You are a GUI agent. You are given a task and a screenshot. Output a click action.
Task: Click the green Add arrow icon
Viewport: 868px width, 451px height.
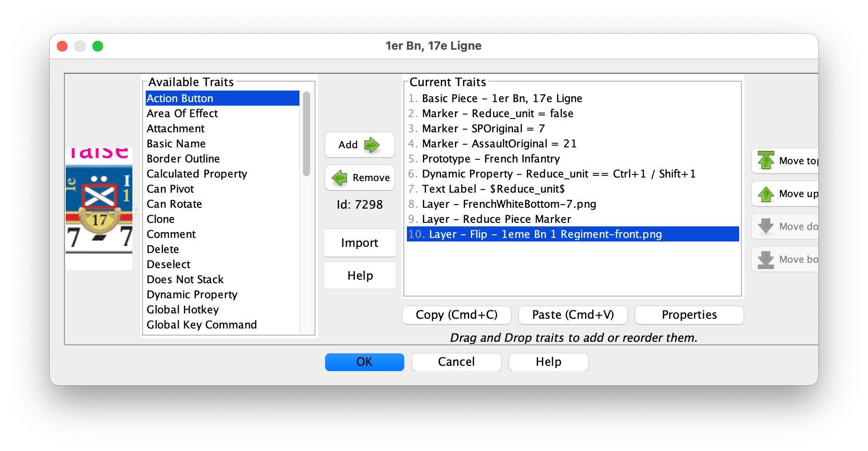(371, 145)
